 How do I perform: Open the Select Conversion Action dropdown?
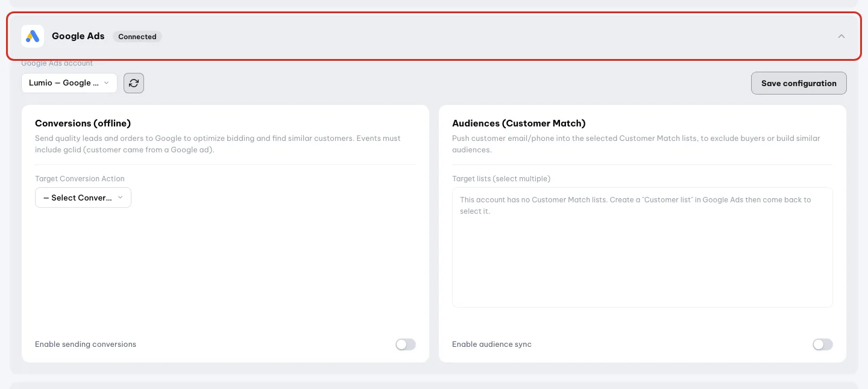tap(83, 198)
